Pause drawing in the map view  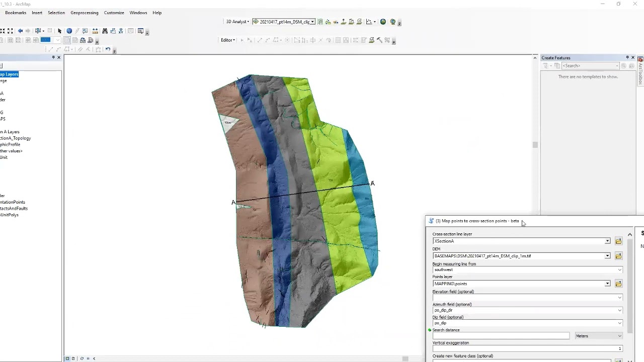tap(88, 358)
